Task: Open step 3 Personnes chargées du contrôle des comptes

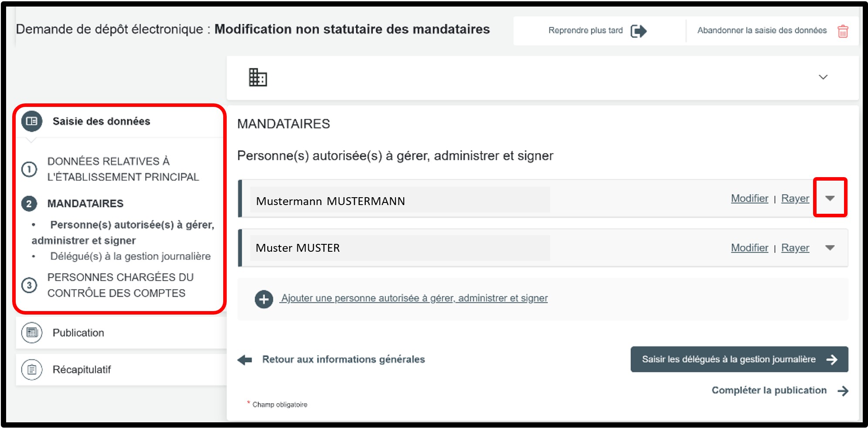Action: 120,285
